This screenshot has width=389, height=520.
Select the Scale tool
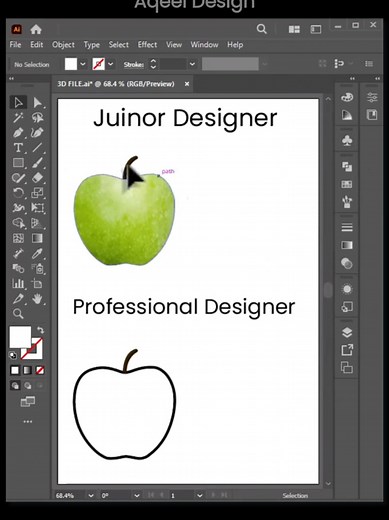(37, 193)
